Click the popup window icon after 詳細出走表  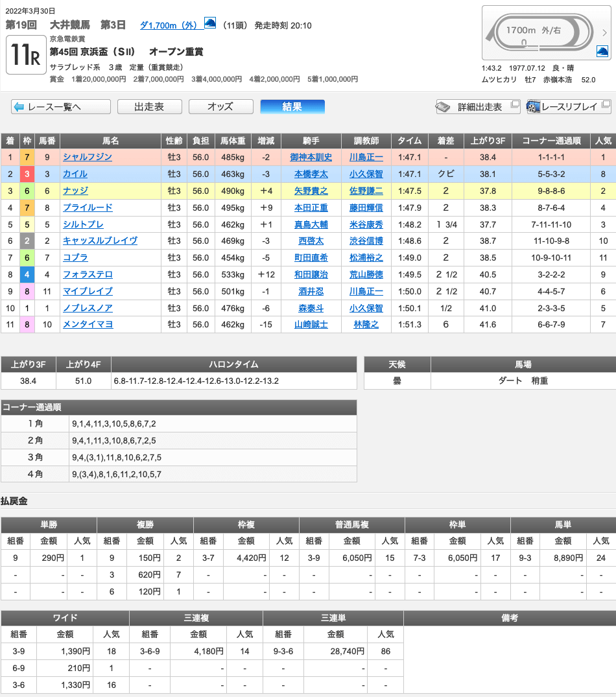515,105
